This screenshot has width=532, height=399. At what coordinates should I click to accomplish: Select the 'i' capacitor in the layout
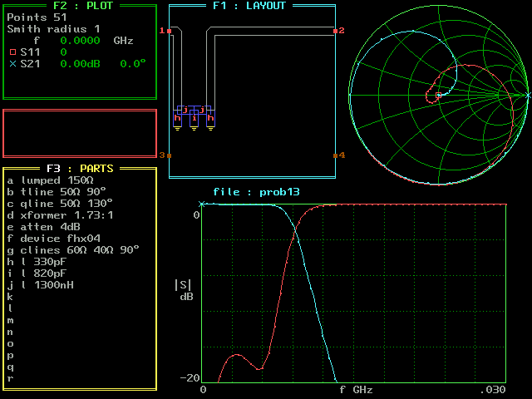click(194, 118)
